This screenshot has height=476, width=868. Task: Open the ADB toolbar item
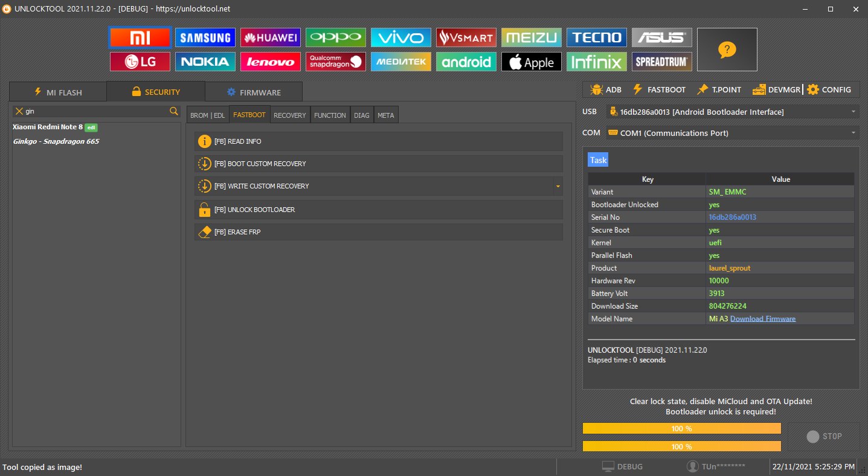605,89
